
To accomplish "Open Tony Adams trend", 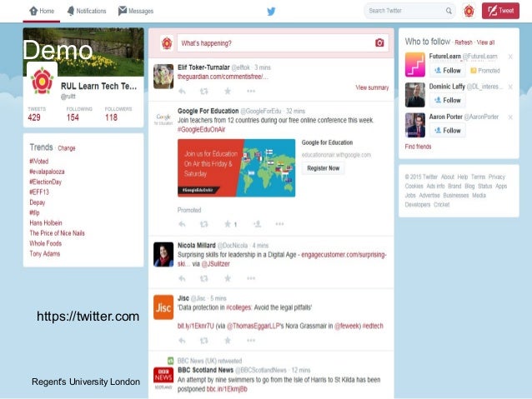I will coord(45,253).
